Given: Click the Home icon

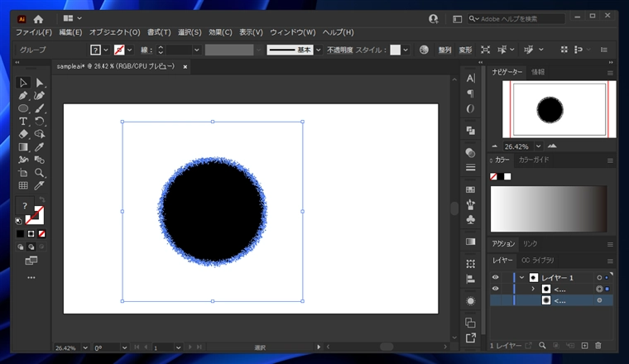Looking at the screenshot, I should [38, 19].
